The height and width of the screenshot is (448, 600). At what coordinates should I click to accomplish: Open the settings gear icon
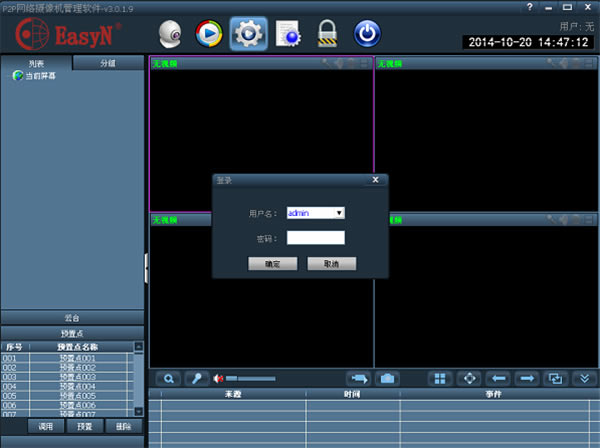[x=247, y=34]
